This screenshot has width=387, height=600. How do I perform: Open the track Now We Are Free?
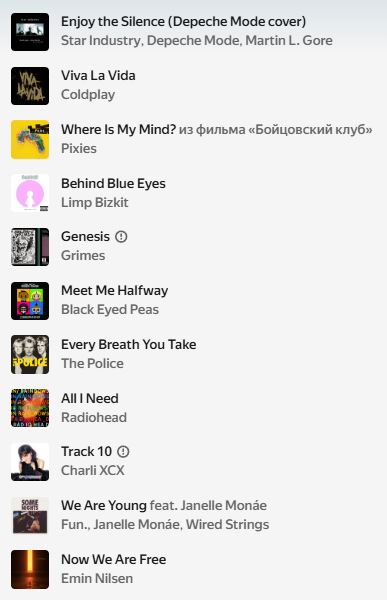[x=114, y=559]
